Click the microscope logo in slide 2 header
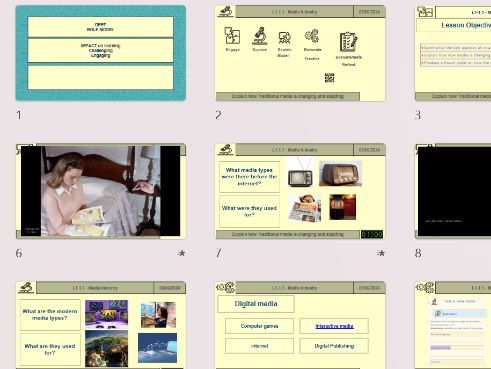The height and width of the screenshot is (369, 491). coord(225,12)
